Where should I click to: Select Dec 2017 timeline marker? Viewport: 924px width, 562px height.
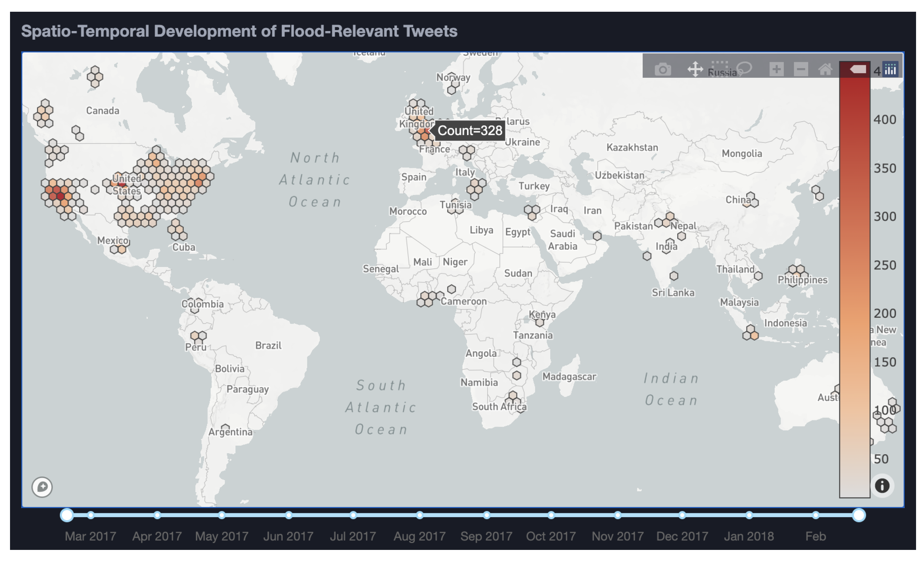click(682, 515)
